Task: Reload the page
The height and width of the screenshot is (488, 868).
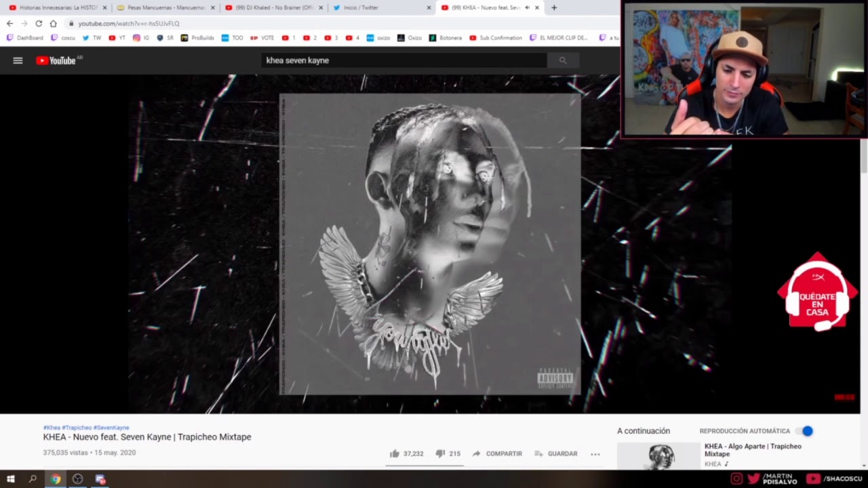Action: pyautogui.click(x=39, y=23)
